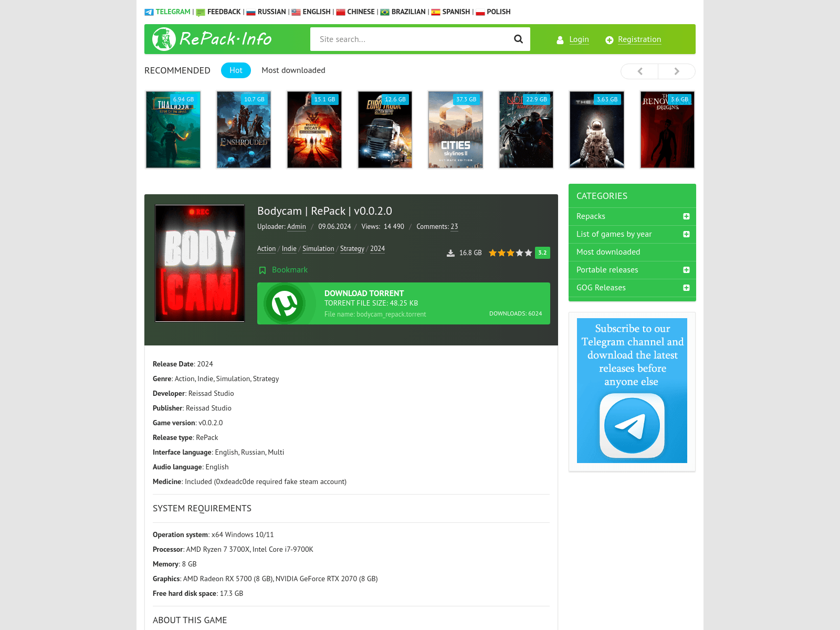Click the RePack.Info site logo
Image resolution: width=840 pixels, height=630 pixels.
212,39
